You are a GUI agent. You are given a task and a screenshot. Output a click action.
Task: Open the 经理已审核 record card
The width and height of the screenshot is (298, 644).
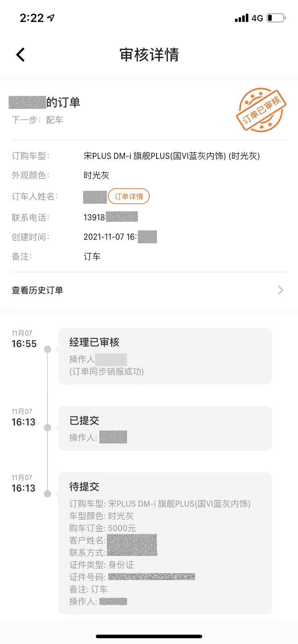pyautogui.click(x=165, y=356)
